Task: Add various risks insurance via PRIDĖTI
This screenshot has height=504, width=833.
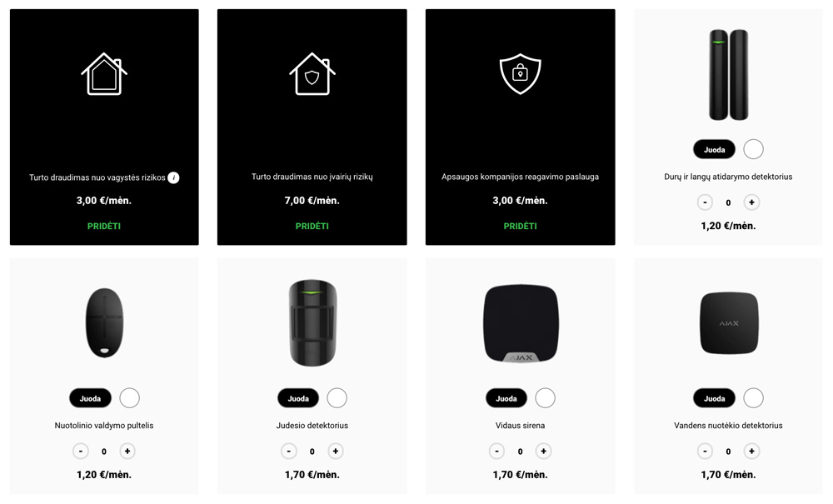Action: point(312,227)
